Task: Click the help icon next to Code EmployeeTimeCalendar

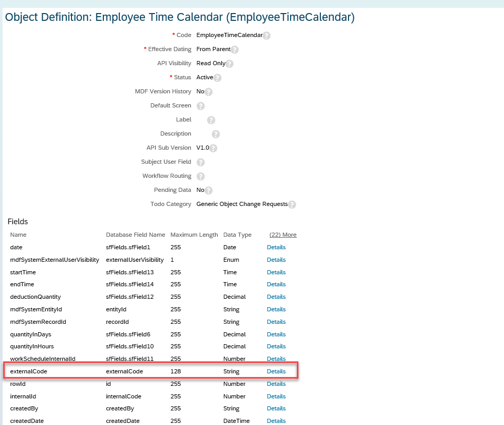Action: click(x=267, y=35)
